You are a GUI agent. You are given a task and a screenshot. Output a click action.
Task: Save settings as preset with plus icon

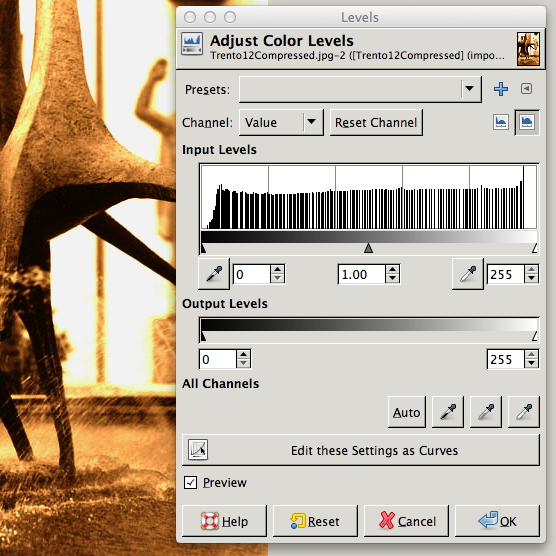click(501, 89)
